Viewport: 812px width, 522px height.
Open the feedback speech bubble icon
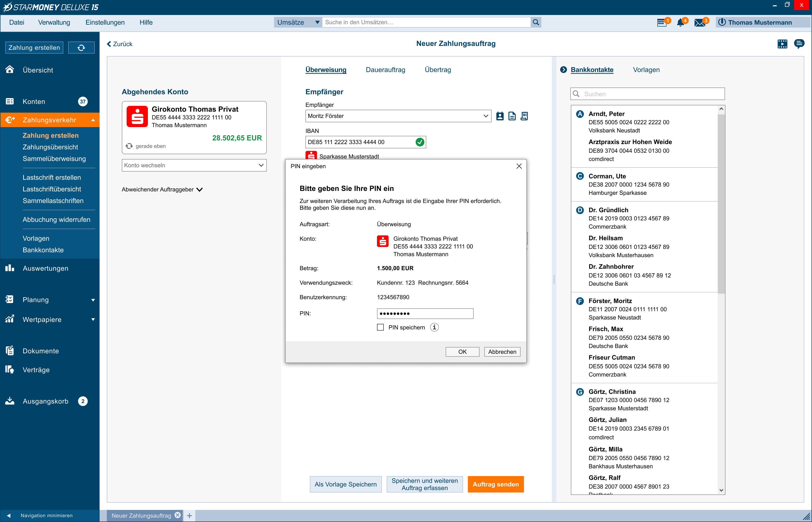click(800, 43)
